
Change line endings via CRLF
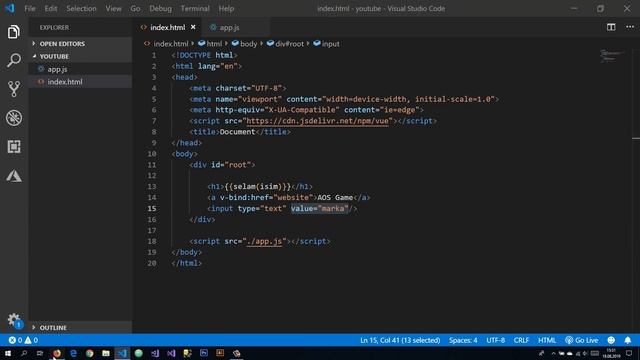(x=521, y=340)
